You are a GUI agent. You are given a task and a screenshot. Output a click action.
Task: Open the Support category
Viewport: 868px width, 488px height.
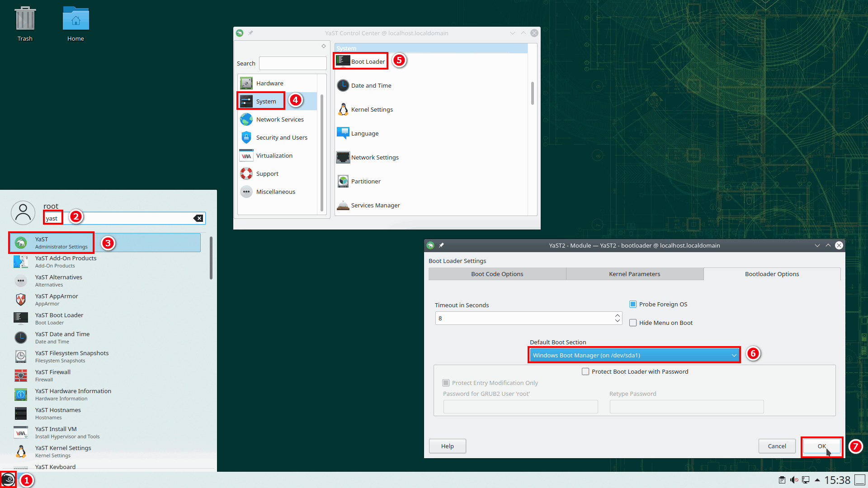point(278,174)
